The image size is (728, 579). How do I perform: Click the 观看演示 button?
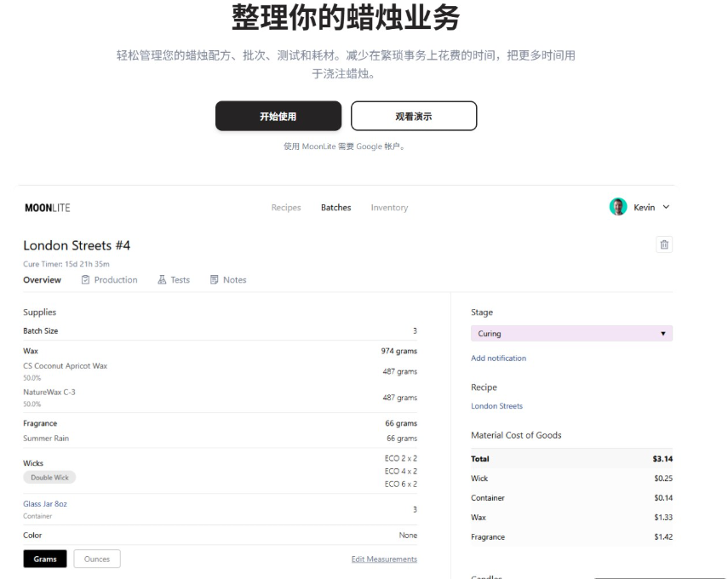click(x=414, y=116)
